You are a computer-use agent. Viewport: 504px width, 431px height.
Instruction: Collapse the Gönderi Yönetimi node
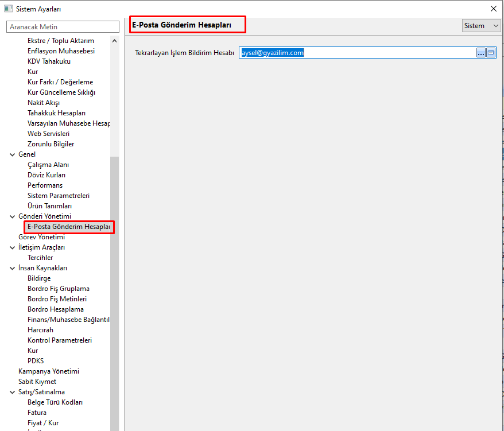(13, 216)
